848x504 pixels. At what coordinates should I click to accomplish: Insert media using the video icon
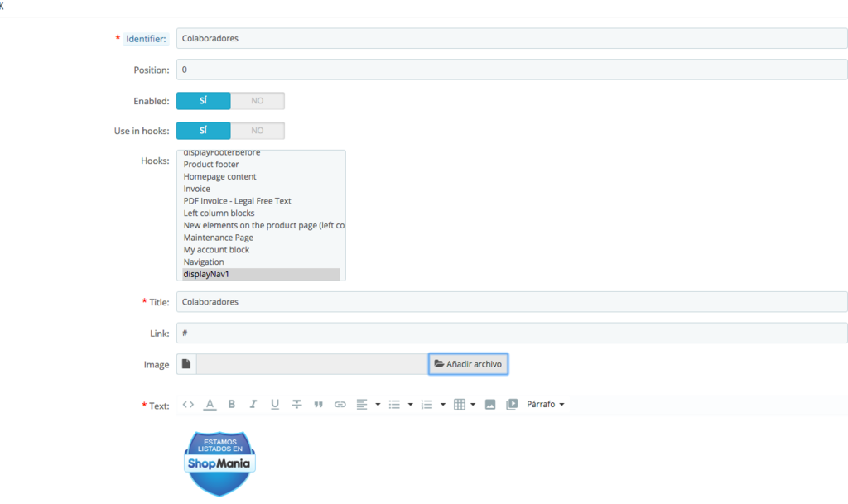point(512,405)
